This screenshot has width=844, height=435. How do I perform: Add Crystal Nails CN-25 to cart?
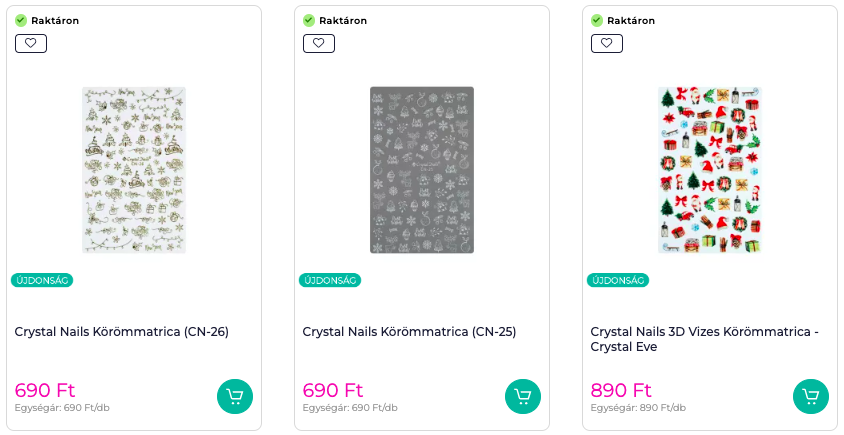[x=523, y=397]
